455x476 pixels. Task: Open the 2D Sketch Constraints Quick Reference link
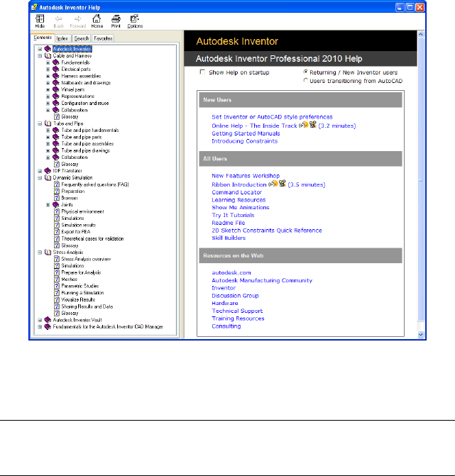[x=267, y=231]
